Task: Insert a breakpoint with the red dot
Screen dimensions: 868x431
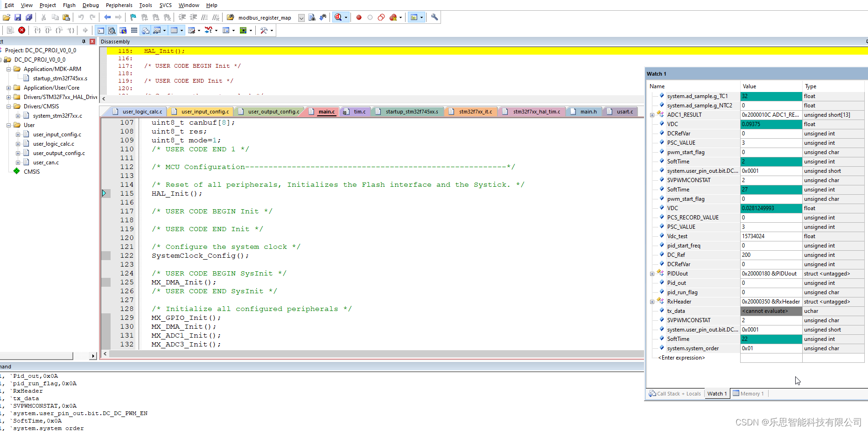Action: tap(359, 17)
